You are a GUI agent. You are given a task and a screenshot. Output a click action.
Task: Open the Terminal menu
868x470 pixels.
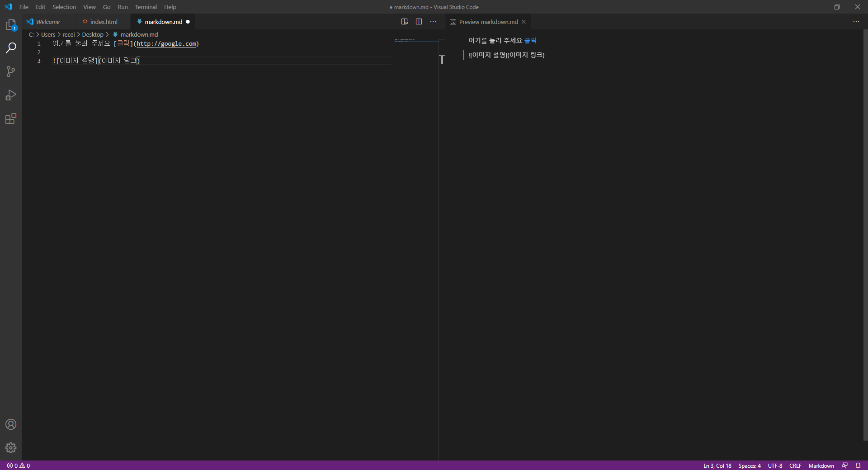click(x=146, y=7)
